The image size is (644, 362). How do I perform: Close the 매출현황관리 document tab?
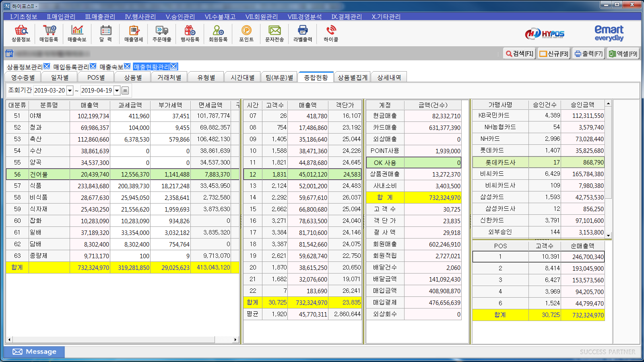click(x=173, y=66)
